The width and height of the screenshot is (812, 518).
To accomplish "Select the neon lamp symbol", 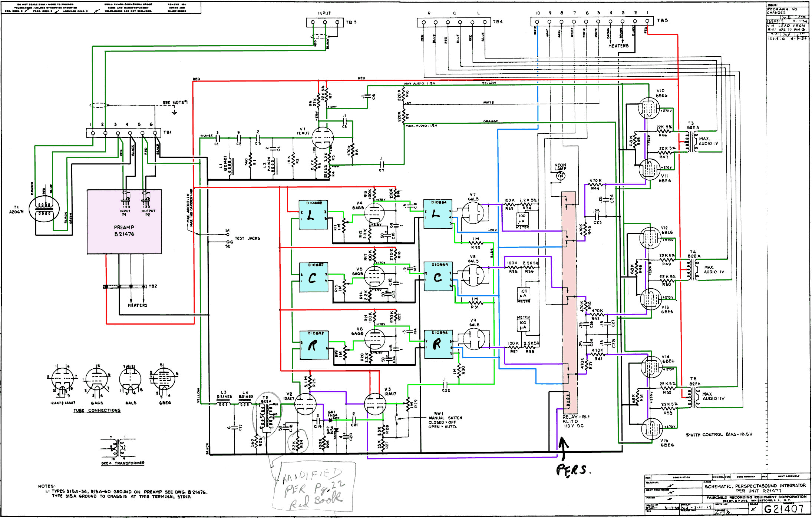I will 560,176.
